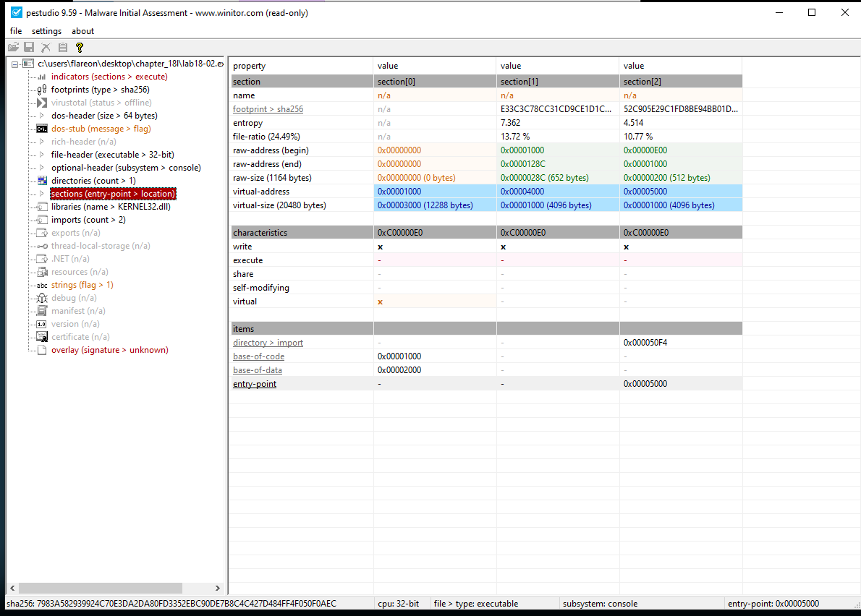Click the virustotal icon in tree
The height and width of the screenshot is (616, 861).
42,103
